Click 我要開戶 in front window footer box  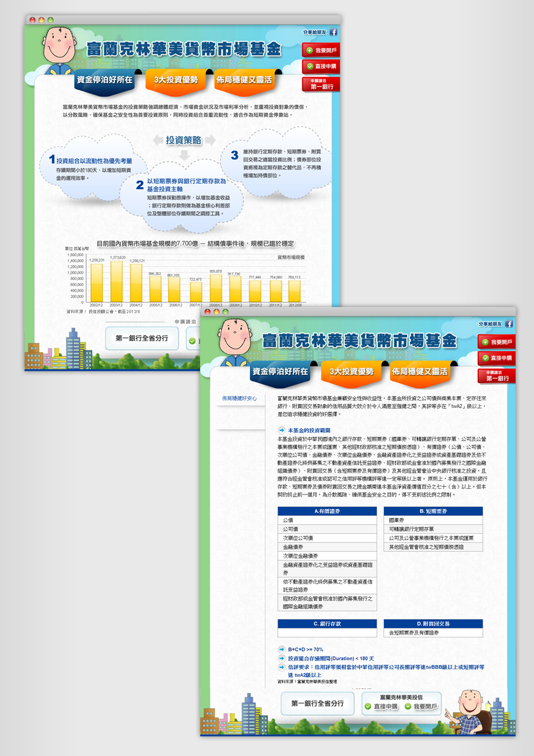(x=421, y=707)
